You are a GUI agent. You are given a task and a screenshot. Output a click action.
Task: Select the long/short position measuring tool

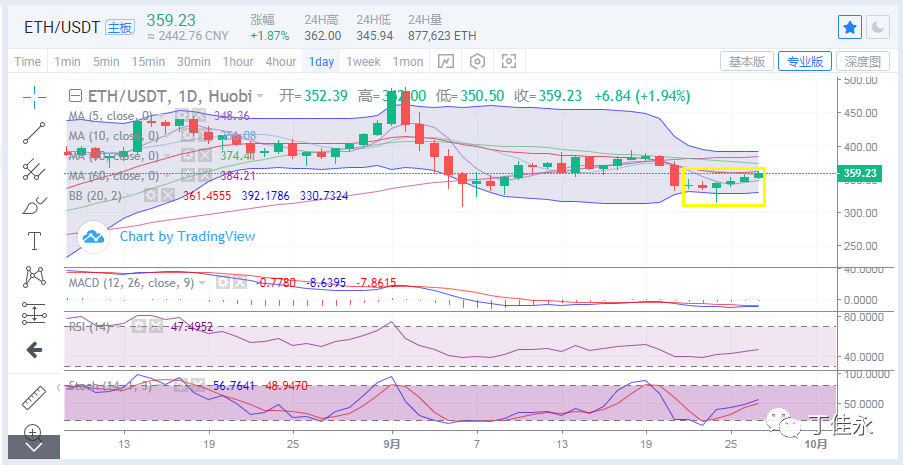click(35, 313)
